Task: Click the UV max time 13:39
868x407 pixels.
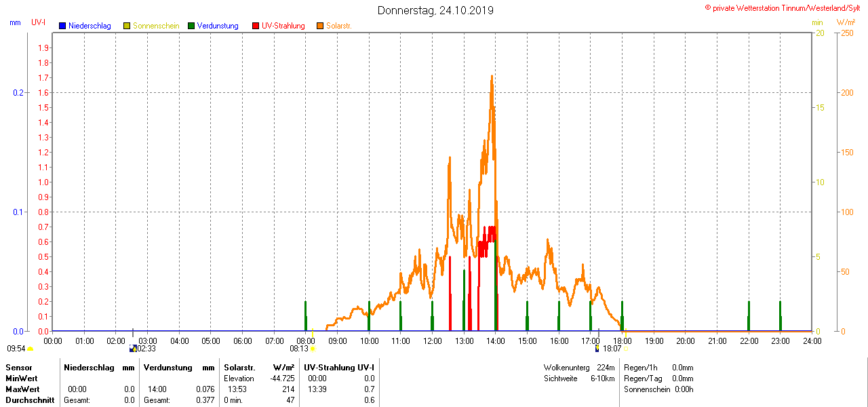Action: (x=317, y=389)
